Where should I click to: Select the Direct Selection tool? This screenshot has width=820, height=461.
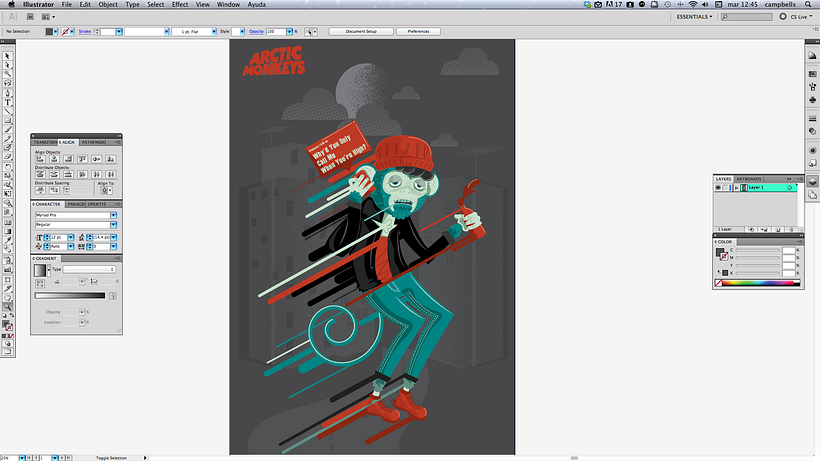click(7, 65)
